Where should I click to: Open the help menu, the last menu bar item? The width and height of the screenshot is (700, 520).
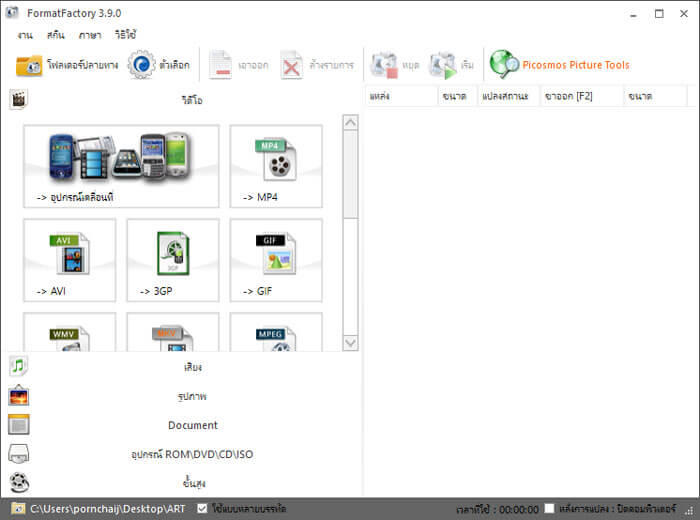pos(125,35)
